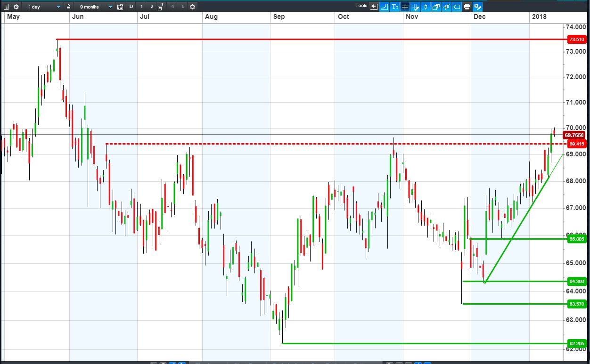Select the 63.570 green price label
Image resolution: width=590 pixels, height=364 pixels.
pyautogui.click(x=577, y=304)
